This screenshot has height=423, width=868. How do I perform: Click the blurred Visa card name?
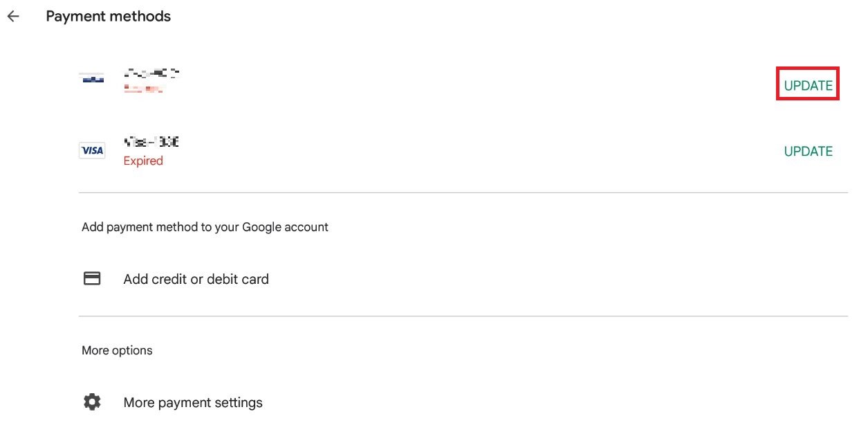(151, 142)
